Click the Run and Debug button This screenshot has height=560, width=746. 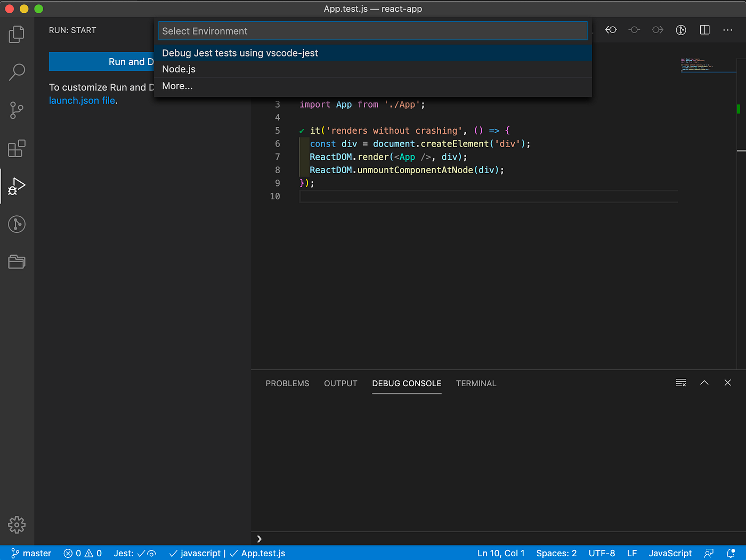tap(102, 62)
